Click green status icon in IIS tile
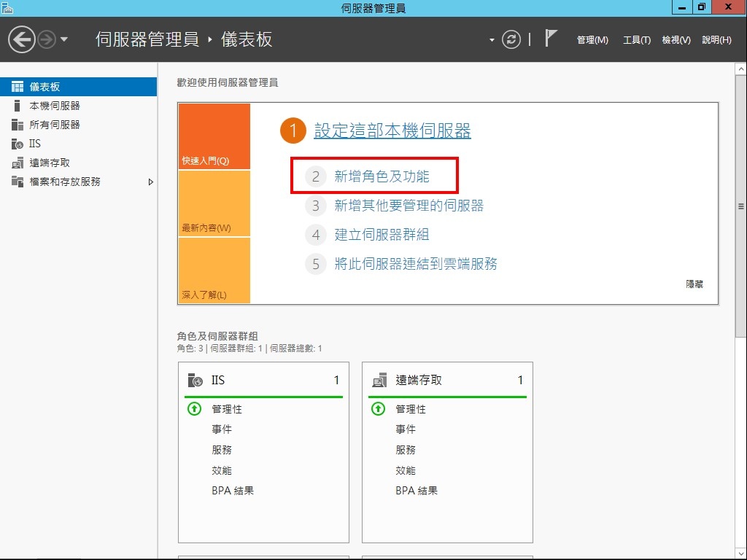 194,408
